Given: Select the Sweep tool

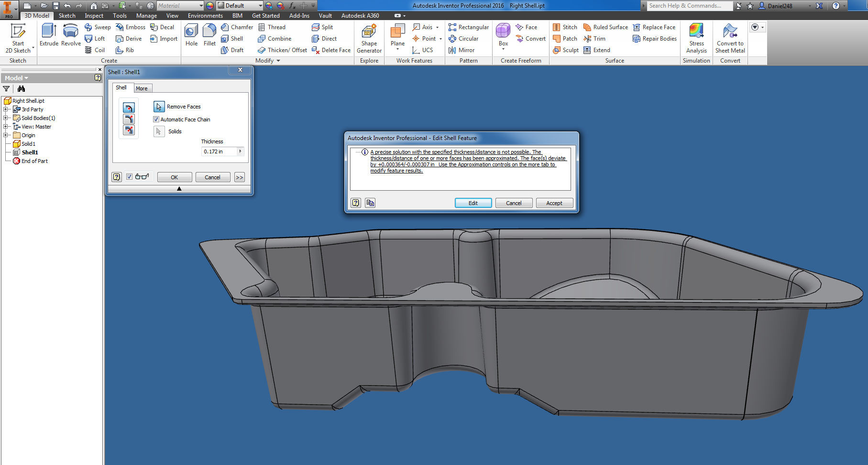Looking at the screenshot, I should click(98, 27).
